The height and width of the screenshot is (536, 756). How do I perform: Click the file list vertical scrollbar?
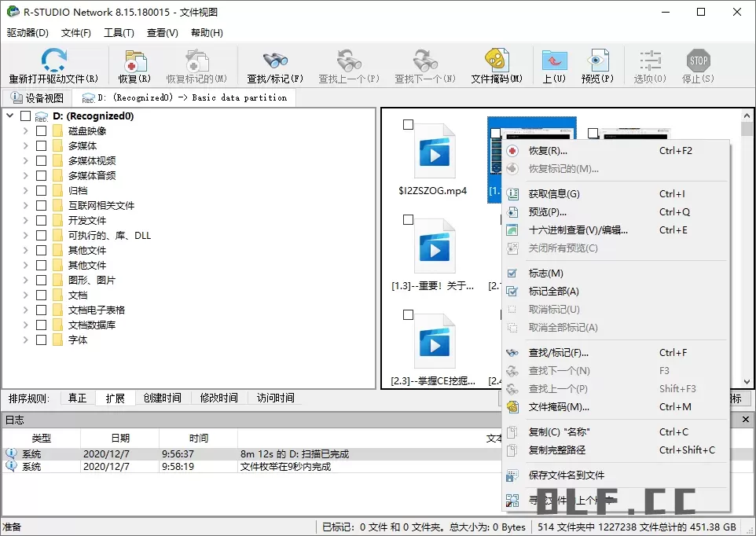pos(748,236)
